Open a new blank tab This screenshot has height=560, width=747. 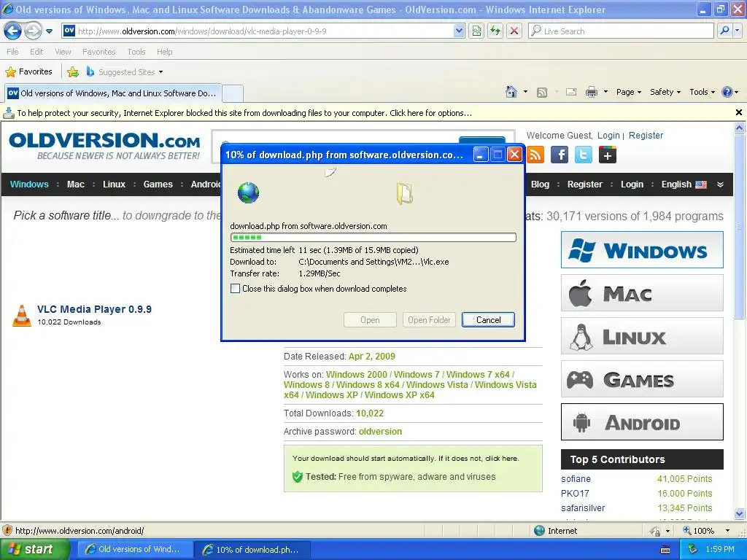pos(233,93)
